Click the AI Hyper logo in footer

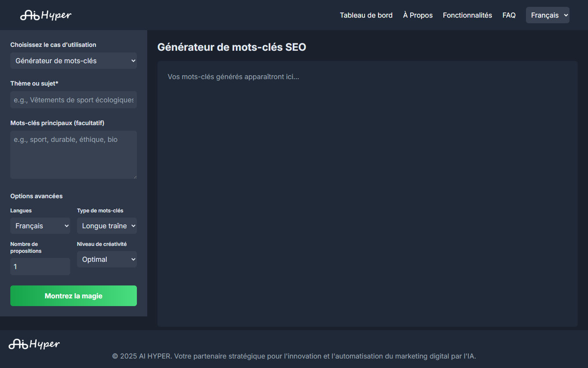point(34,344)
